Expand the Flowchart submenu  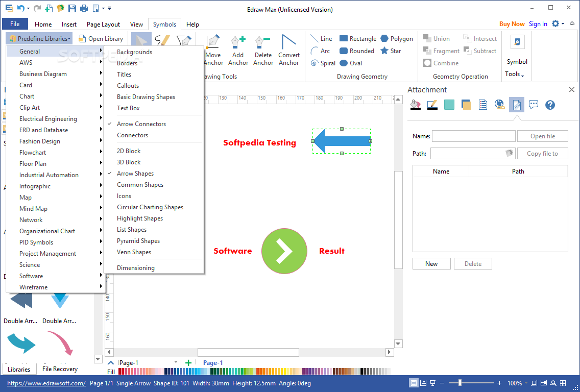[x=56, y=153]
